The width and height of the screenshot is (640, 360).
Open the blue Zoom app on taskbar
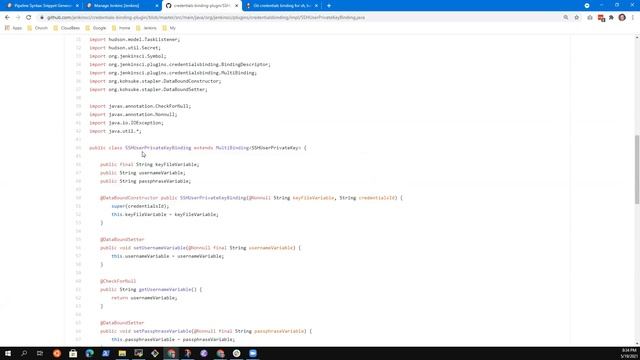[253, 353]
